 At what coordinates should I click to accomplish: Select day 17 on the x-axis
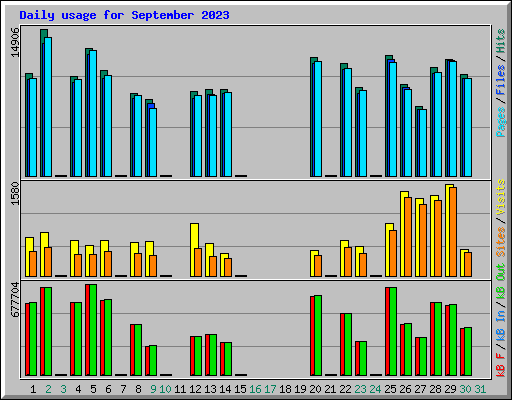click(x=270, y=389)
